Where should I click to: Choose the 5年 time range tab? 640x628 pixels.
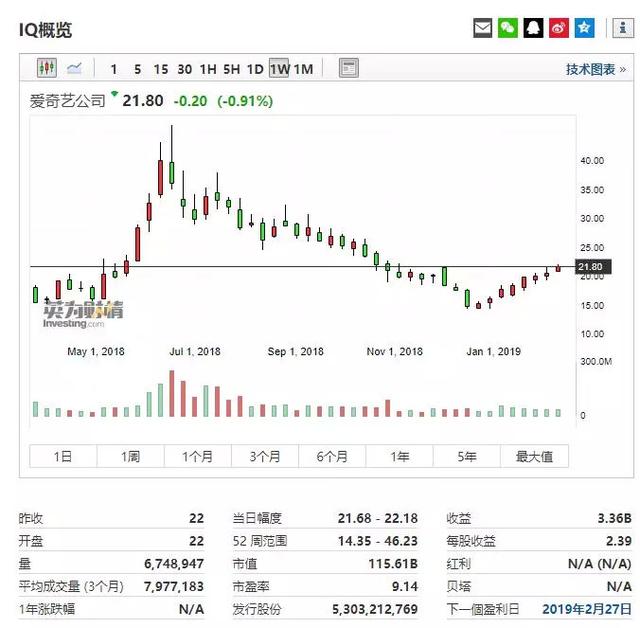(467, 456)
